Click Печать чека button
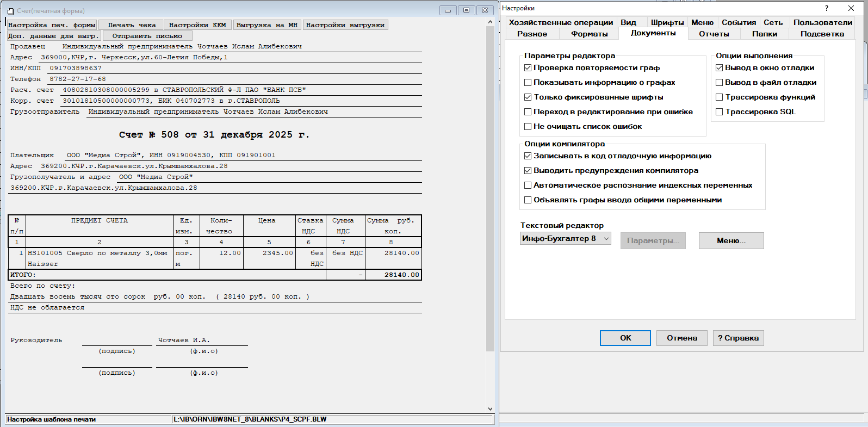This screenshot has width=868, height=427. (132, 25)
